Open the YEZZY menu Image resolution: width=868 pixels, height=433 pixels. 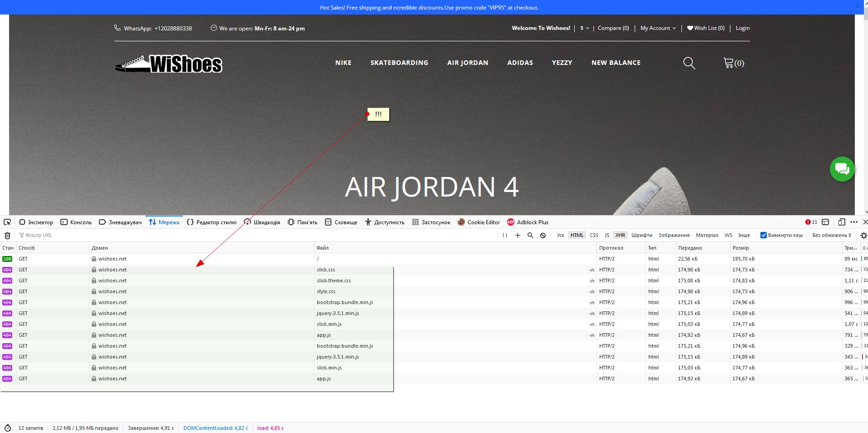coord(562,63)
